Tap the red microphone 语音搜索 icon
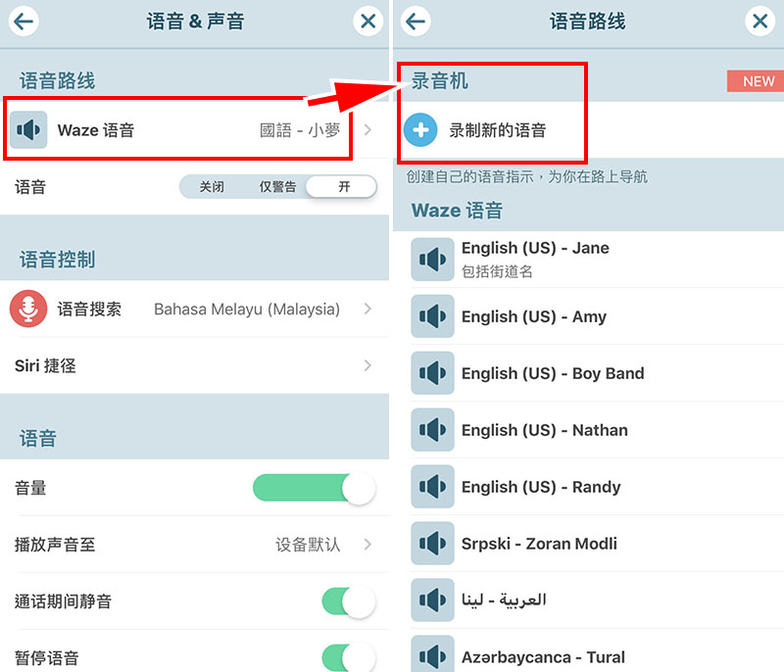This screenshot has width=784, height=672. coord(28,309)
